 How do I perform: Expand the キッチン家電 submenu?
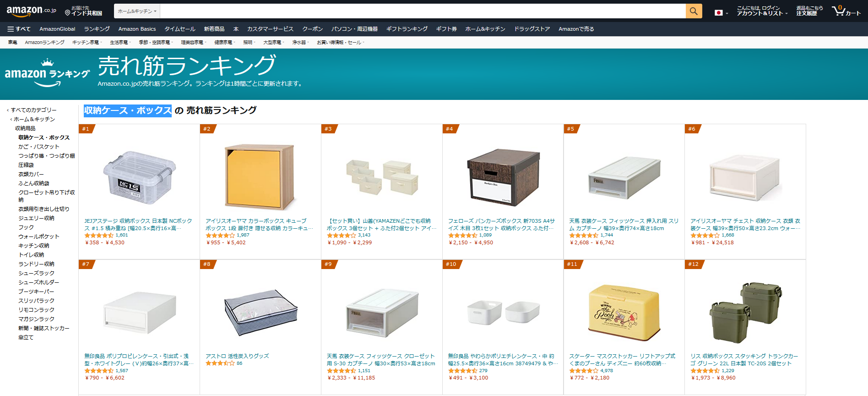(87, 42)
